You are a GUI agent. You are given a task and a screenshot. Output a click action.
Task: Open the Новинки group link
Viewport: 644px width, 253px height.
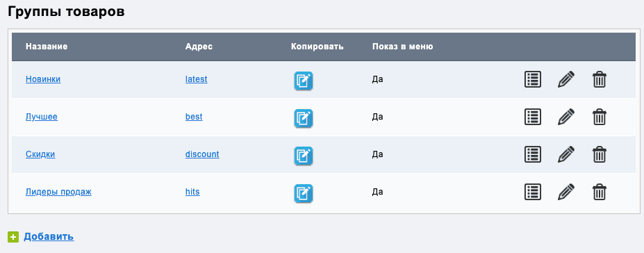click(43, 79)
